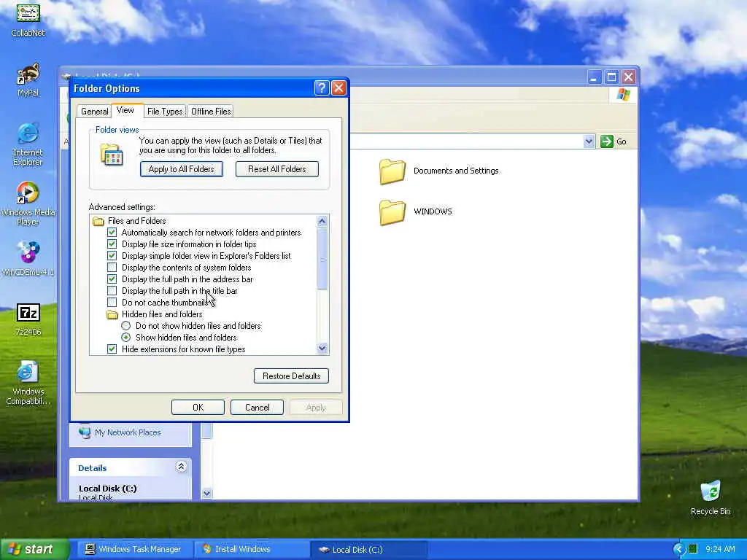This screenshot has width=747, height=560.
Task: Click the green system tray icon
Action: point(693,549)
